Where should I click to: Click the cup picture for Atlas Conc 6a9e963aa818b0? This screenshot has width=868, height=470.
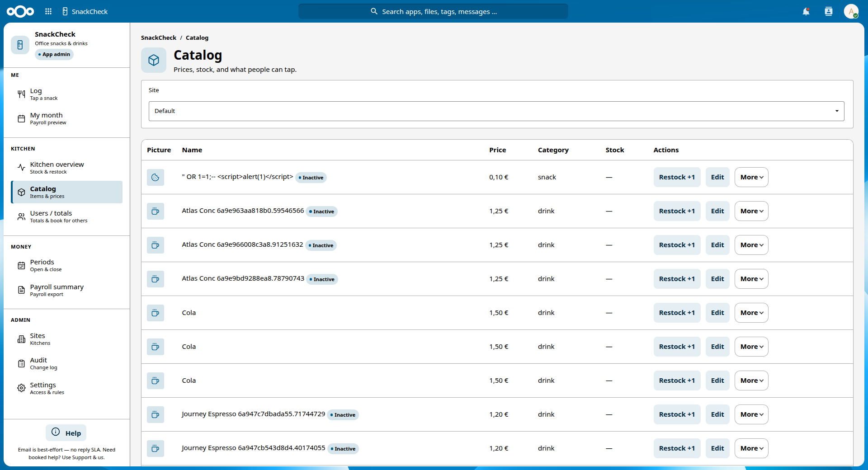tap(156, 211)
